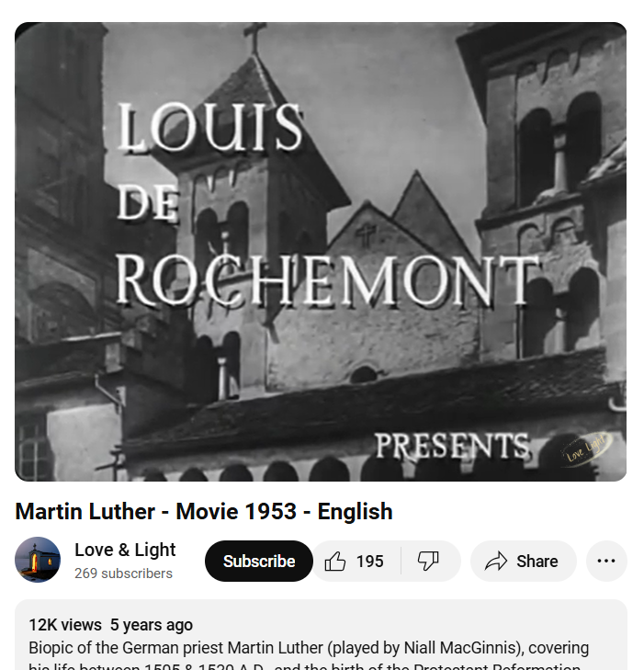Select the Martin Luther video title
The width and height of the screenshot is (644, 670).
204,512
